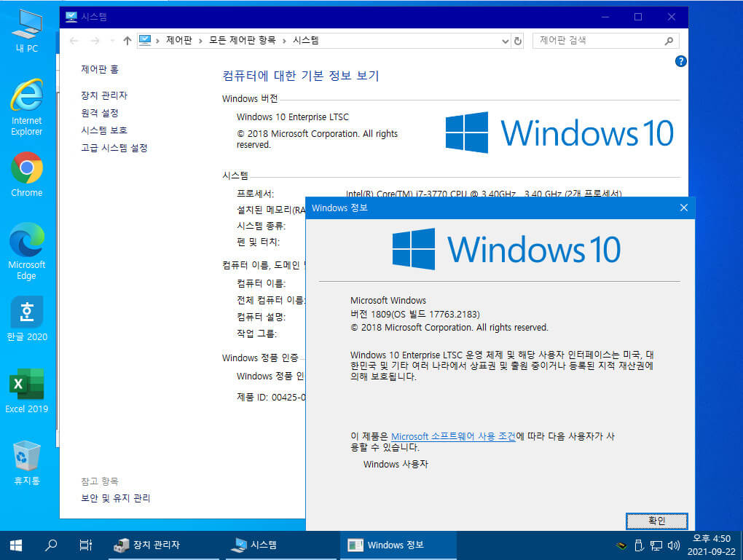Image resolution: width=743 pixels, height=560 pixels.
Task: Open 보안 및 유지 관리 link
Action: [x=116, y=498]
